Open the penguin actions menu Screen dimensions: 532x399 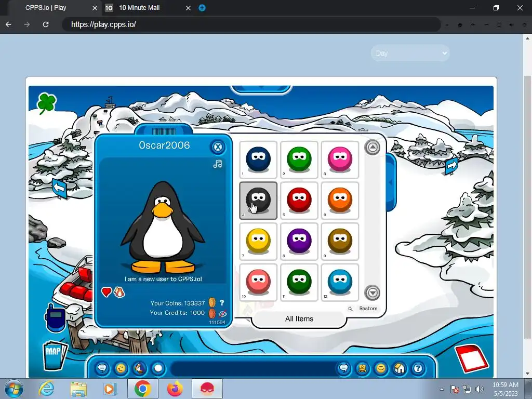pyautogui.click(x=139, y=368)
